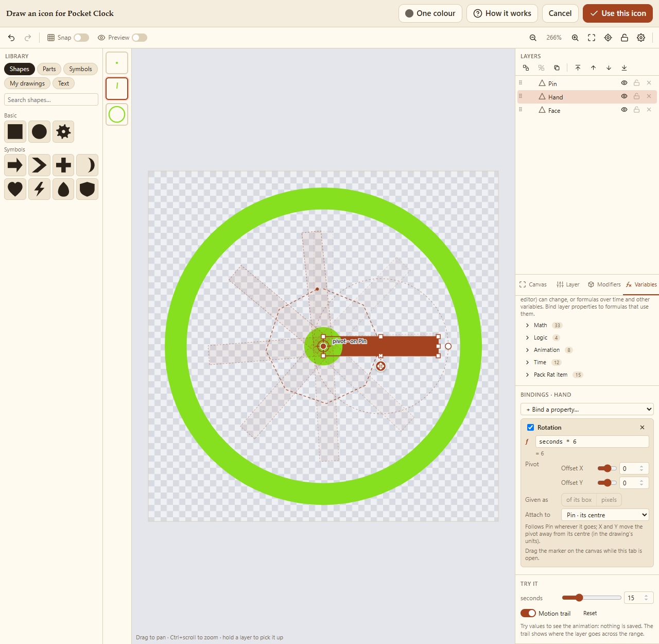Open 'How it works' help

[x=502, y=13]
